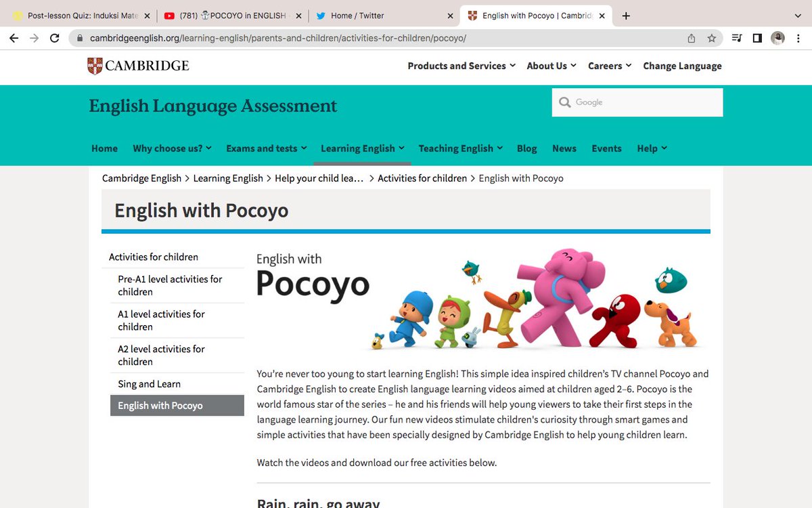The height and width of the screenshot is (508, 812).
Task: Switch to POCOYO in ENGLISH YouTube tab
Action: coord(232,16)
